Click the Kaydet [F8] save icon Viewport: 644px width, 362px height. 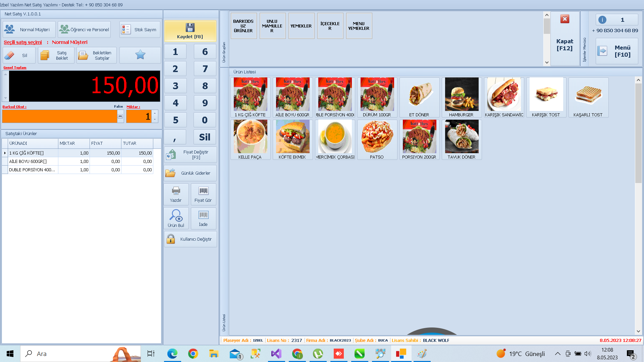(x=190, y=27)
